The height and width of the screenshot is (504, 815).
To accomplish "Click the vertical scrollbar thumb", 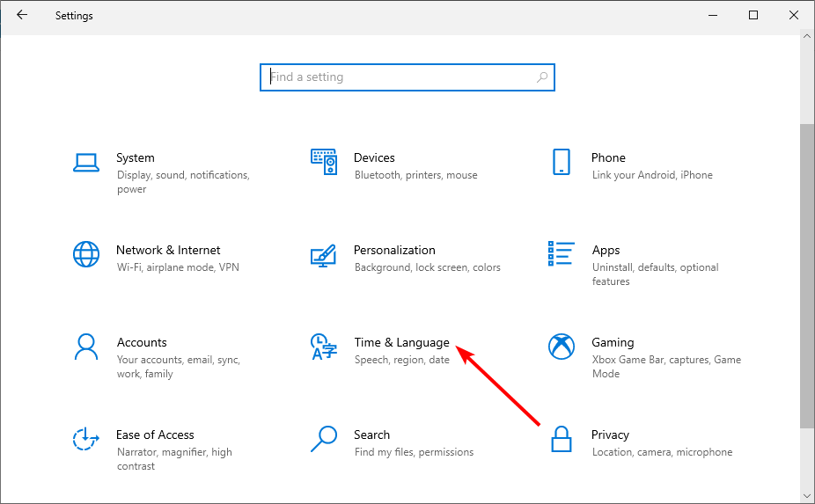I will tap(807, 273).
